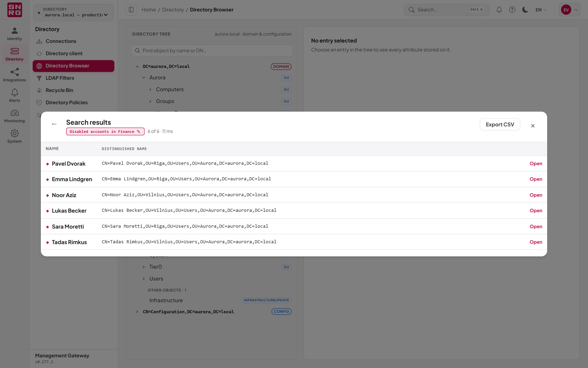Viewport: 588px width, 368px height.
Task: Open the Recycle Bin page
Action: point(73,90)
